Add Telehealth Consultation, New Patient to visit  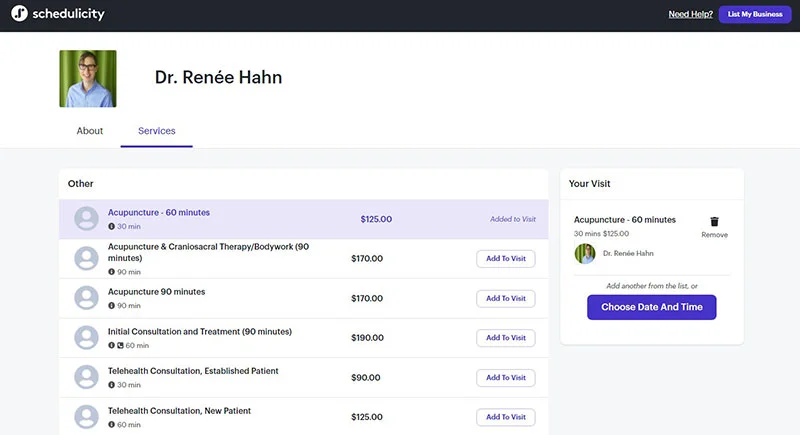click(506, 417)
